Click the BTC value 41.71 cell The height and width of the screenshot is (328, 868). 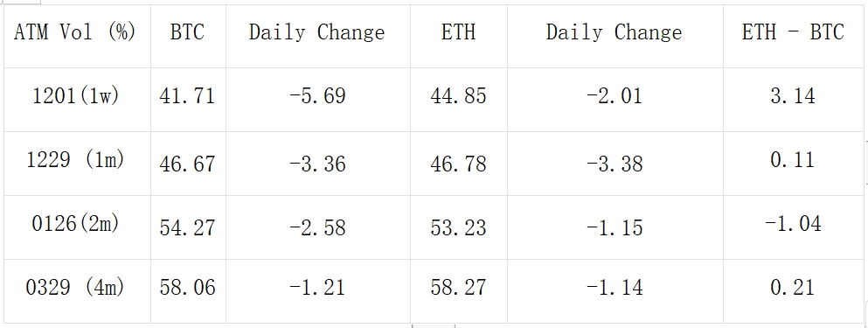tap(188, 100)
